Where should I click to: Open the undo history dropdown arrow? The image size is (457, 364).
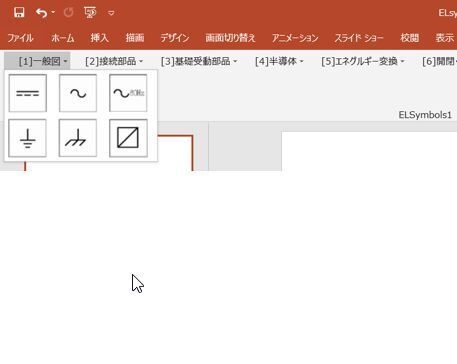point(53,13)
